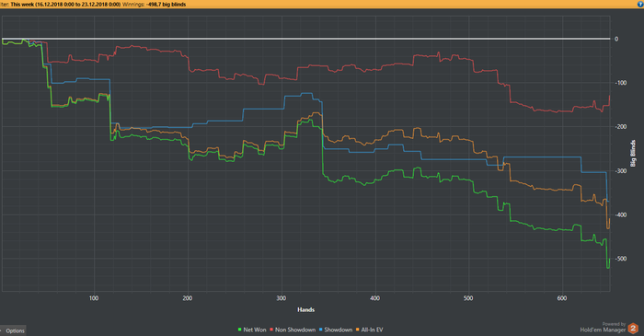Viewport: 644px width, 336px height.
Task: Click the 'This week' date range text
Action: click(x=65, y=4)
